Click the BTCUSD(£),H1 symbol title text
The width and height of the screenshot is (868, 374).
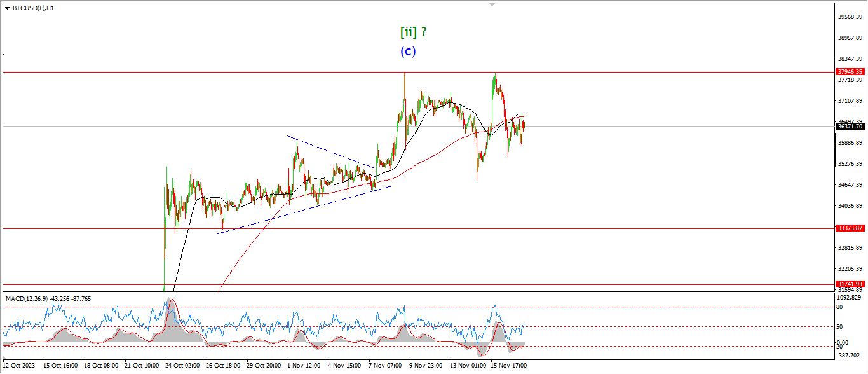click(33, 8)
